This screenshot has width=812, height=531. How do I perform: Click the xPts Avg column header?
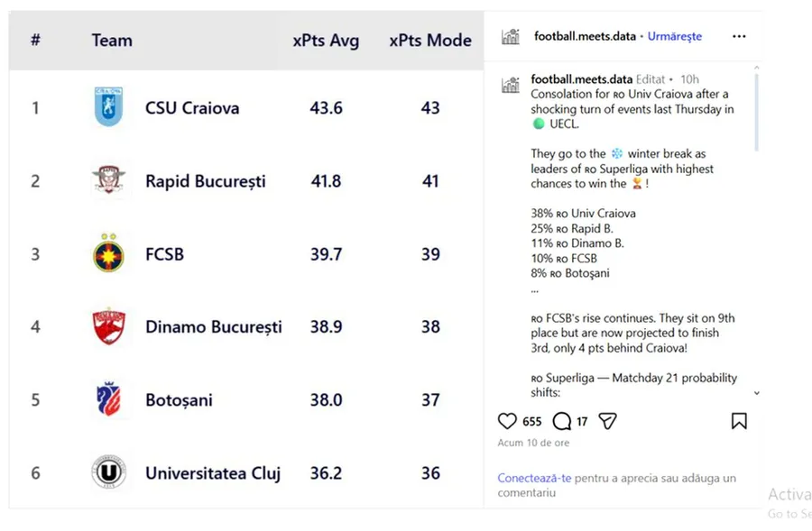pos(326,41)
